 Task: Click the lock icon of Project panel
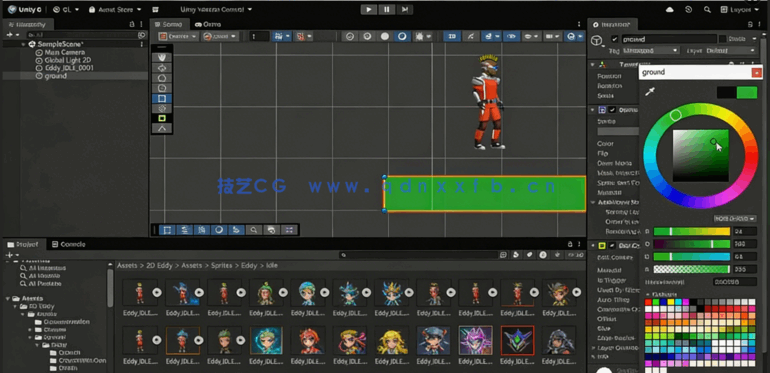coord(570,244)
